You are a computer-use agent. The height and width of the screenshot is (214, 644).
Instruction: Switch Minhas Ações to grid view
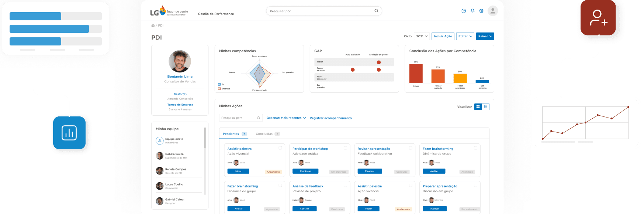(478, 107)
